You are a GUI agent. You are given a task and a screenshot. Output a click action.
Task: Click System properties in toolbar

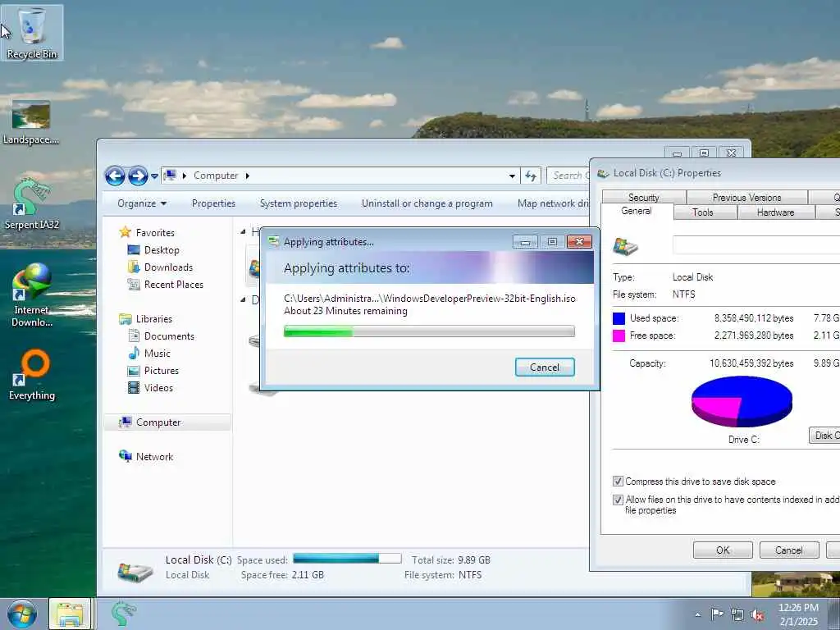click(x=299, y=203)
